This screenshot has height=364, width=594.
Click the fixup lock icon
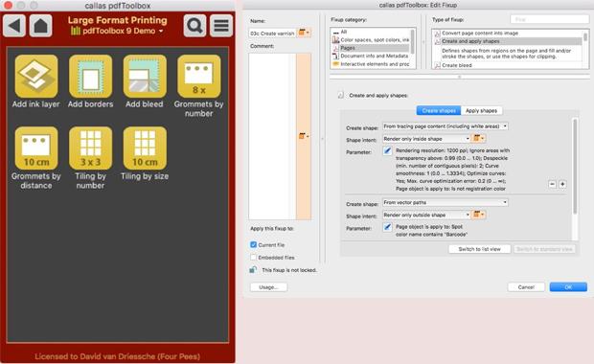(x=253, y=270)
